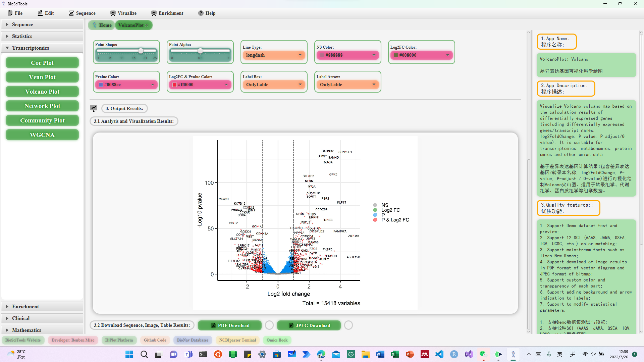Open Visual Studio from the taskbar
The height and width of the screenshot is (362, 644).
[x=469, y=354]
